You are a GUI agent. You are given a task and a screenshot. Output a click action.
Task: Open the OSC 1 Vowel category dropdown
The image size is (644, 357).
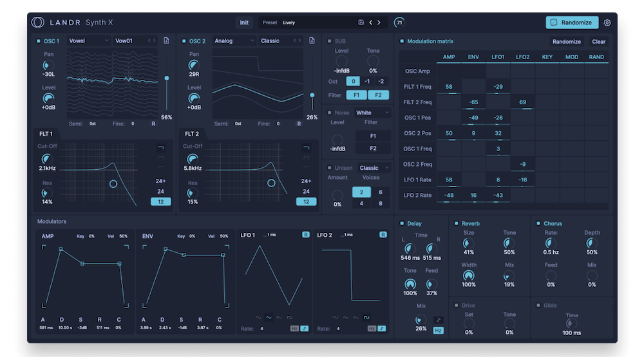click(90, 41)
